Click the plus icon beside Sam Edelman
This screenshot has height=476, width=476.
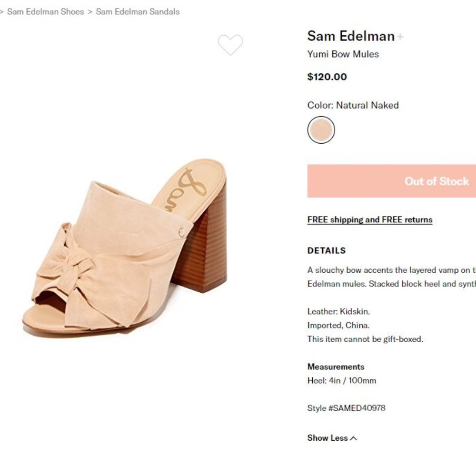[400, 36]
